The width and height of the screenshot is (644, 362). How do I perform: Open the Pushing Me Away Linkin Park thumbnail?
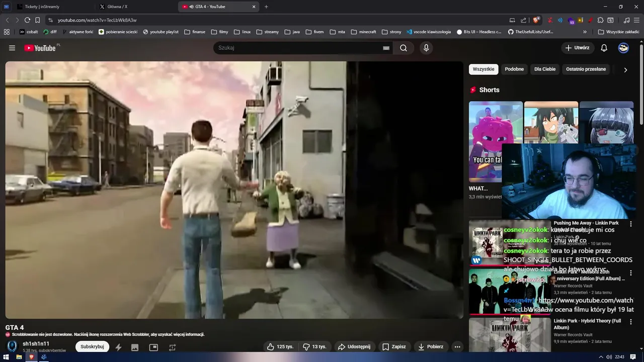[510, 242]
